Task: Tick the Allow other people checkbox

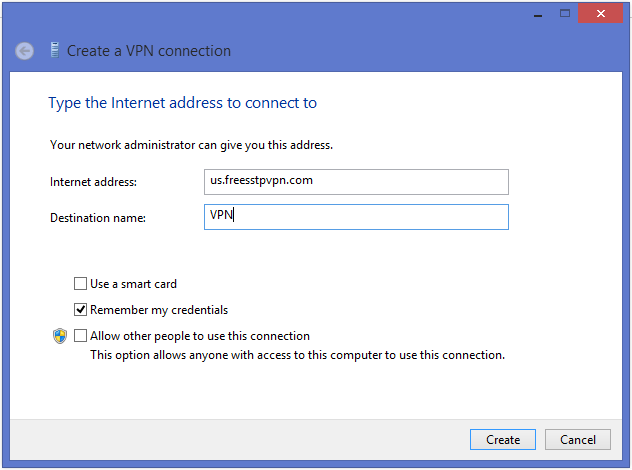Action: click(81, 336)
